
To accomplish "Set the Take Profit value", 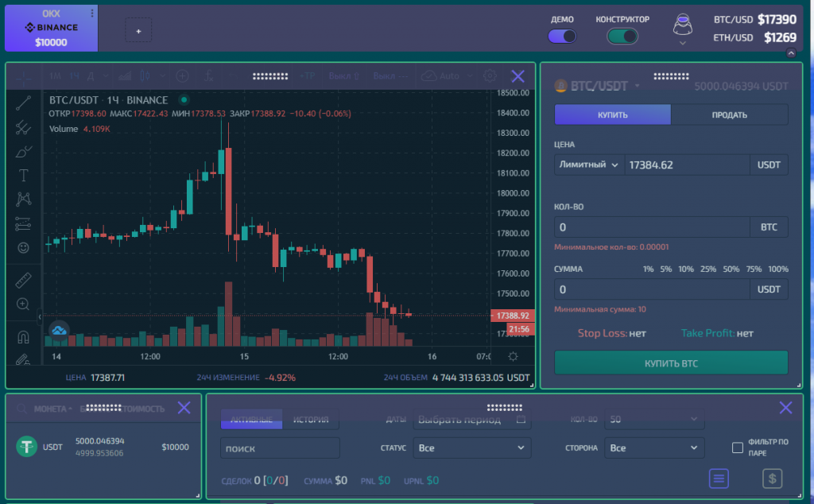I will coord(717,333).
